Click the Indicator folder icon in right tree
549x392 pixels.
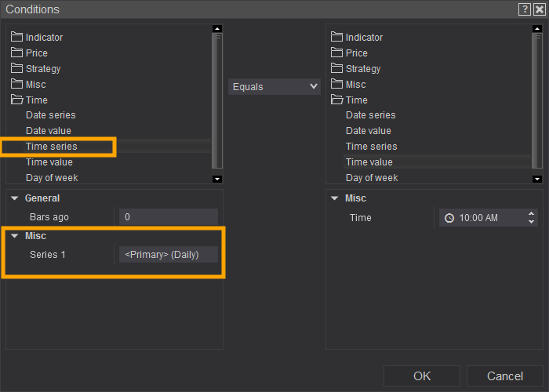[337, 37]
